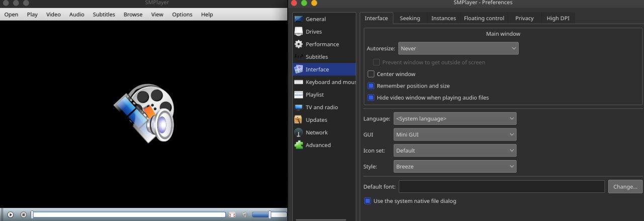Image resolution: width=644 pixels, height=221 pixels.
Task: Open the Options menu
Action: point(182,15)
